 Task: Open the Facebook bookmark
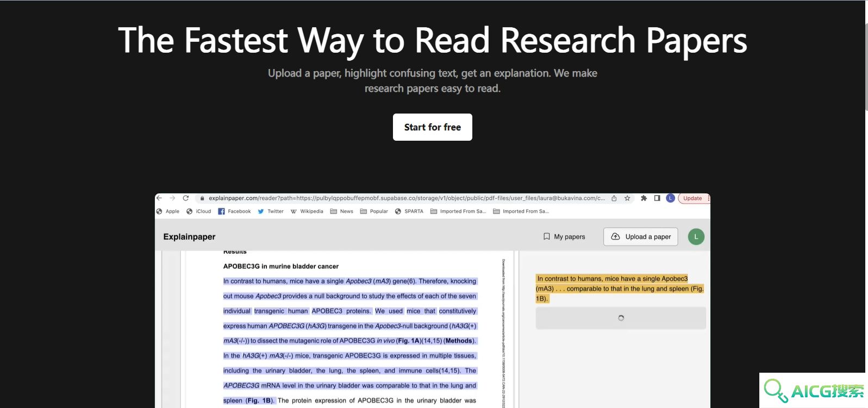(x=234, y=211)
